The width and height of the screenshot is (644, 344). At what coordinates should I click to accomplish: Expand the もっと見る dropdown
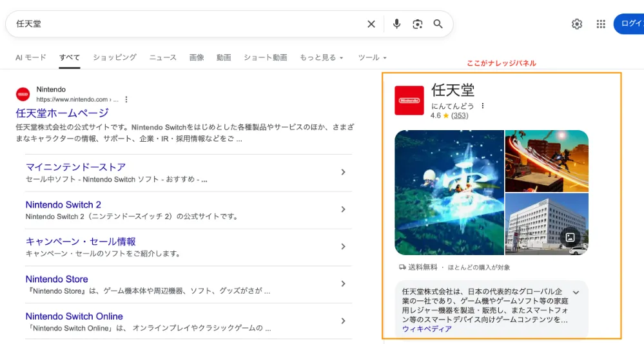322,57
